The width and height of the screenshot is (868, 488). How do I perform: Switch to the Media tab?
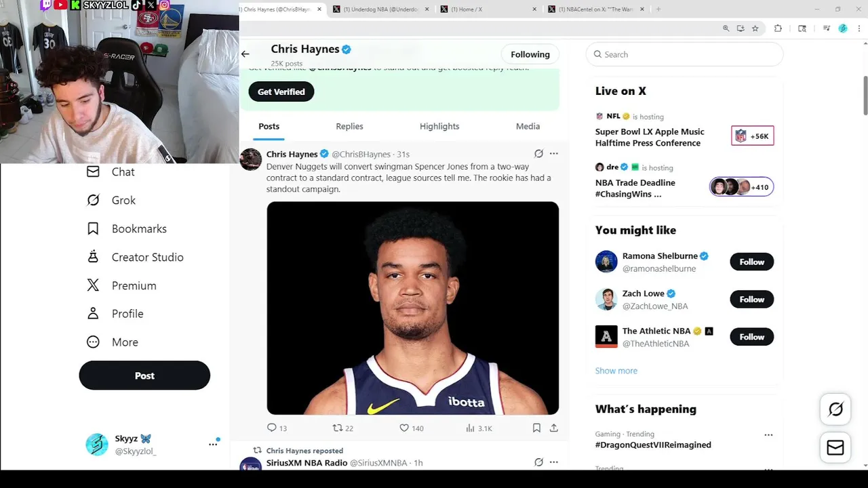528,127
